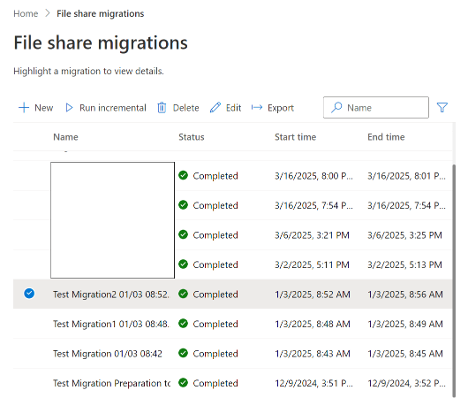Click end time 3/2/2025, 5:13 PM
The image size is (468, 398).
405,265
